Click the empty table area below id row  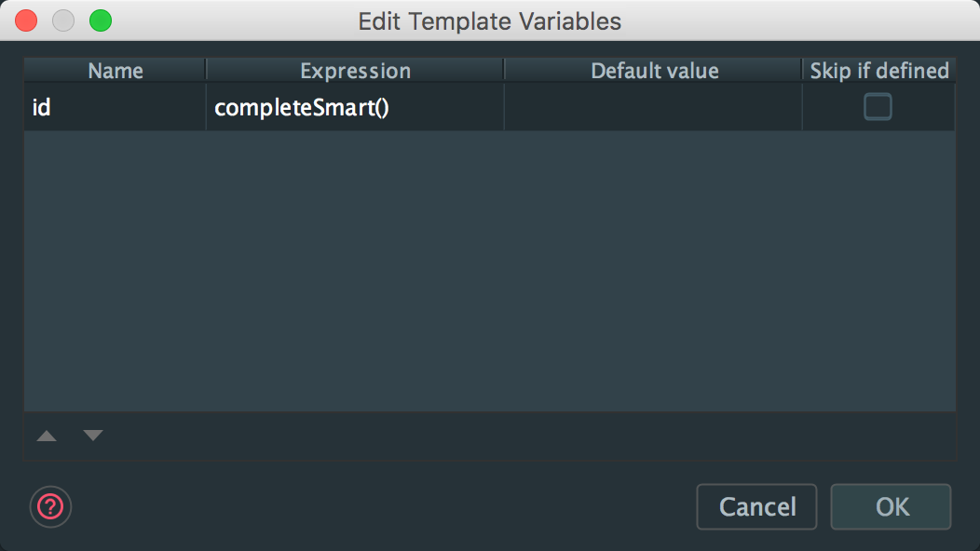coord(489,270)
